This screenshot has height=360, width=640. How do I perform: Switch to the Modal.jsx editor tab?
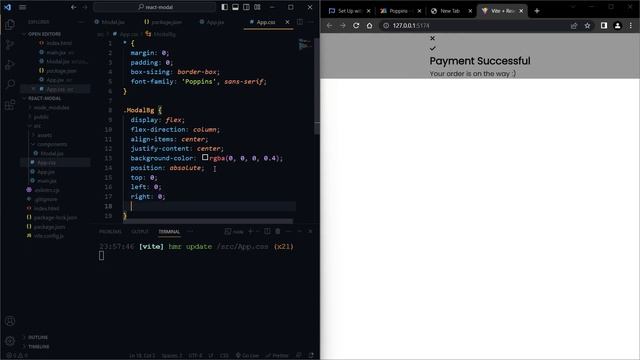click(109, 22)
